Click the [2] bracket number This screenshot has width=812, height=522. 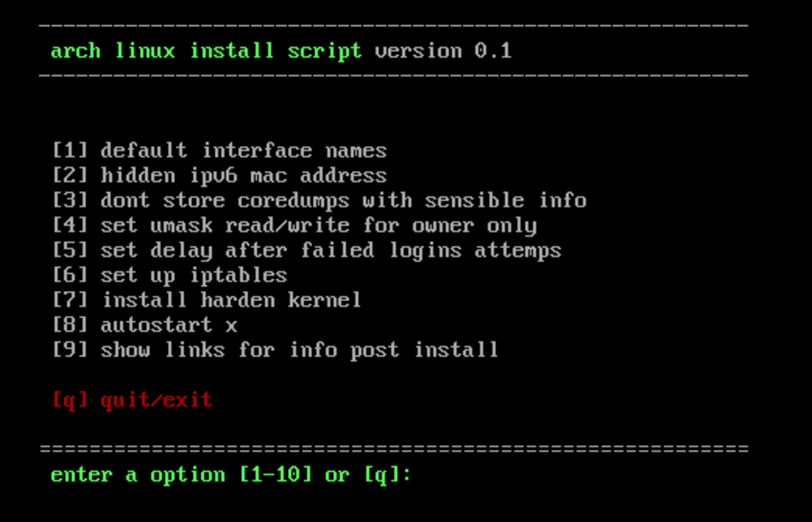tap(69, 176)
